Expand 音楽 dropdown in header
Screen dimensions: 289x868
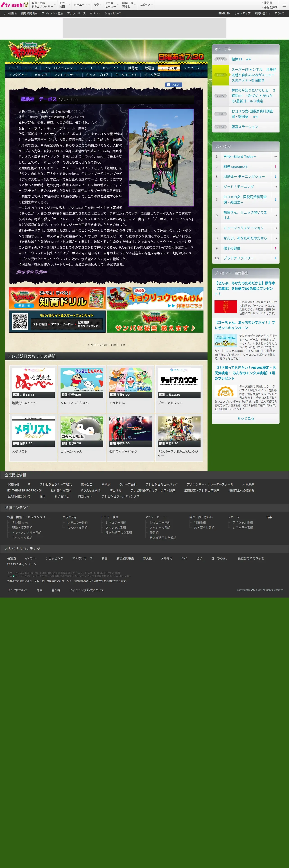(97, 5)
